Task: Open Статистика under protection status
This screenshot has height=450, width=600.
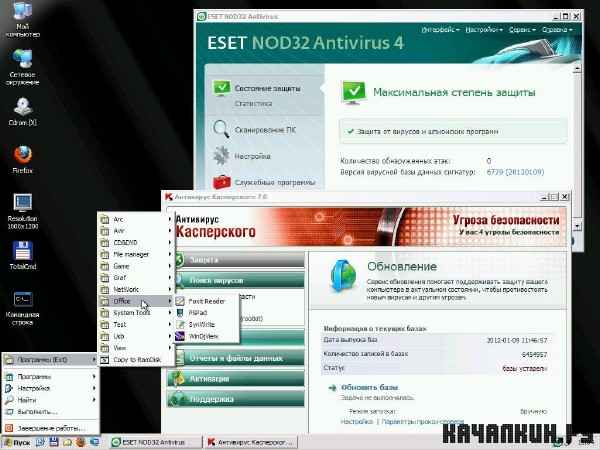Action: 253,103
